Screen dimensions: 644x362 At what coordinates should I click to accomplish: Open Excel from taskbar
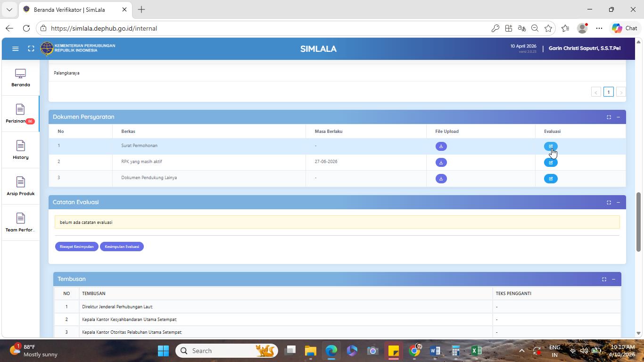click(476, 351)
